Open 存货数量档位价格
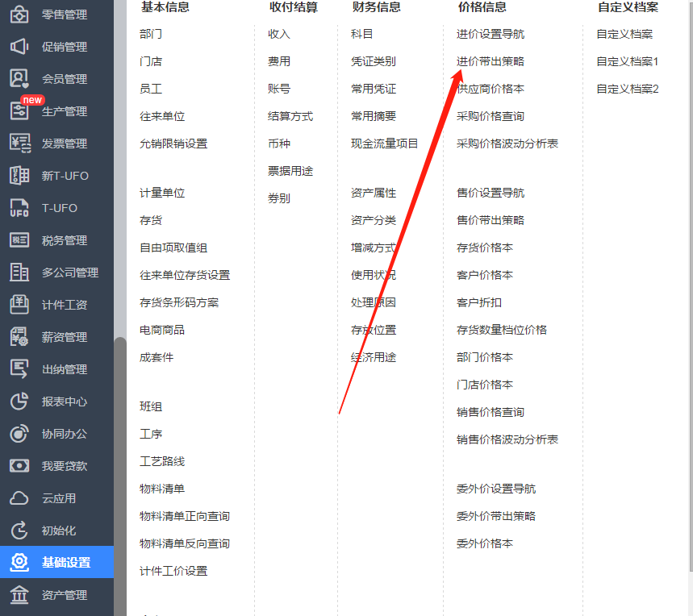The height and width of the screenshot is (616, 693). 502,330
